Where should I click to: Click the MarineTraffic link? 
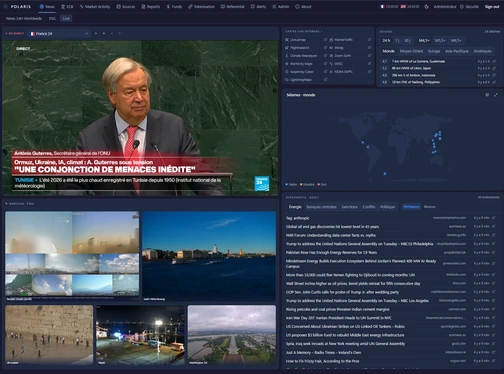pyautogui.click(x=343, y=40)
